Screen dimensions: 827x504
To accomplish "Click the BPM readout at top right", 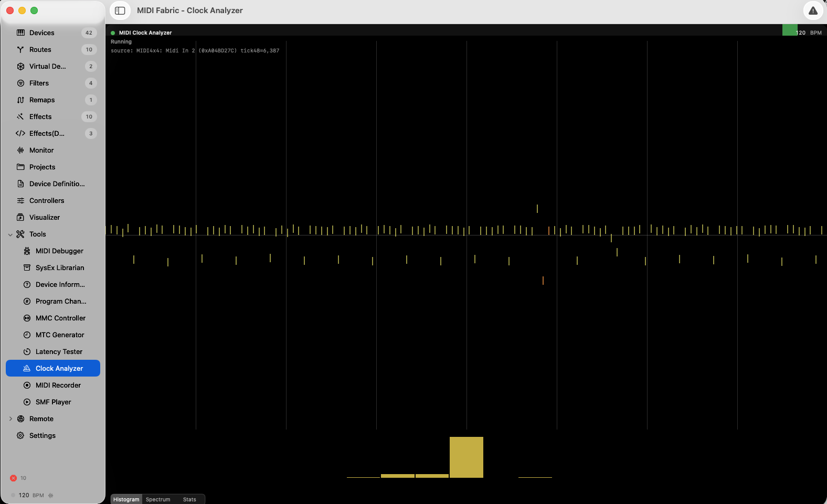I will click(x=809, y=33).
